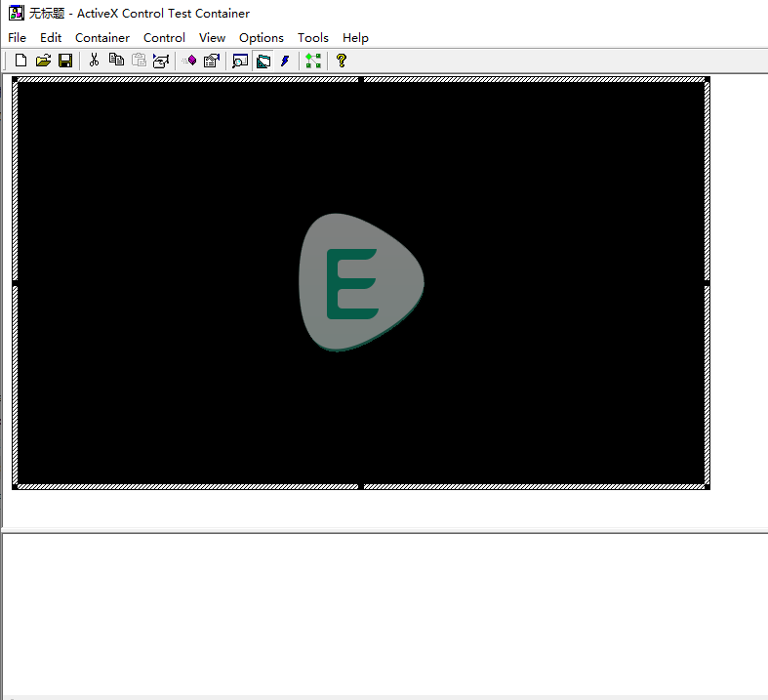Click the Copy toolbar icon
Viewport: 768px width, 700px height.
pos(116,61)
